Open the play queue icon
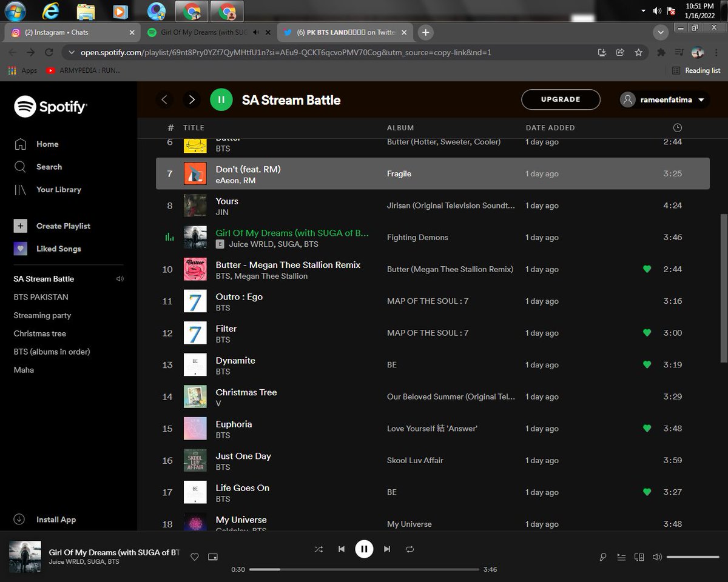This screenshot has width=728, height=582. click(621, 557)
